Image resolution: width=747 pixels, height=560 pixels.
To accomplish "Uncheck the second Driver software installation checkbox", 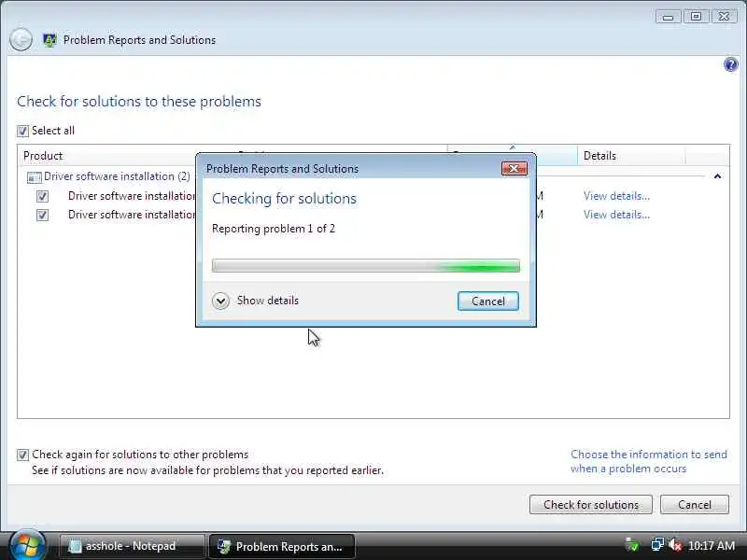I will pos(42,215).
